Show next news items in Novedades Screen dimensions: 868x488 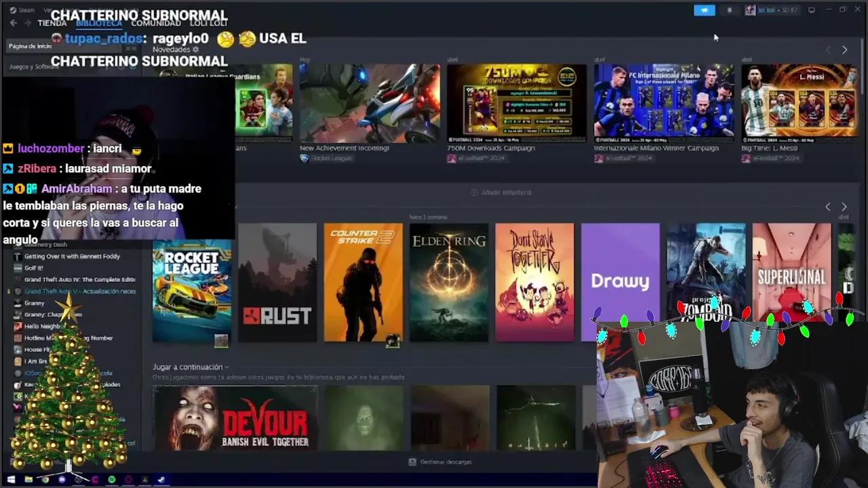[x=844, y=49]
